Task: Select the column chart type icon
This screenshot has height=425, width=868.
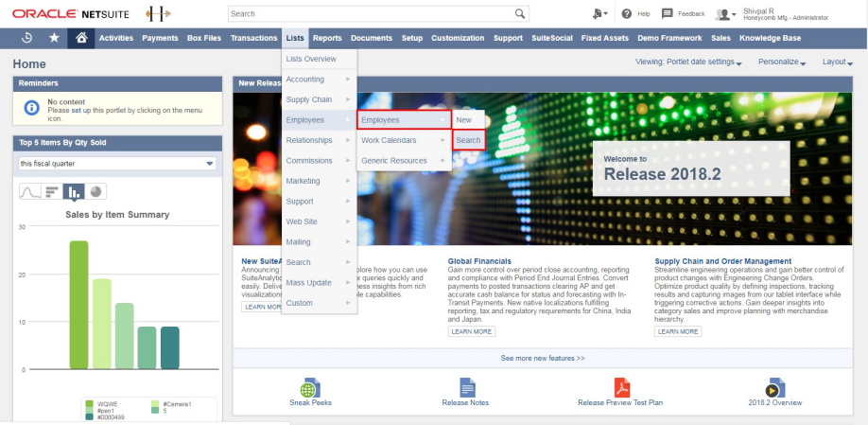Action: [x=74, y=192]
